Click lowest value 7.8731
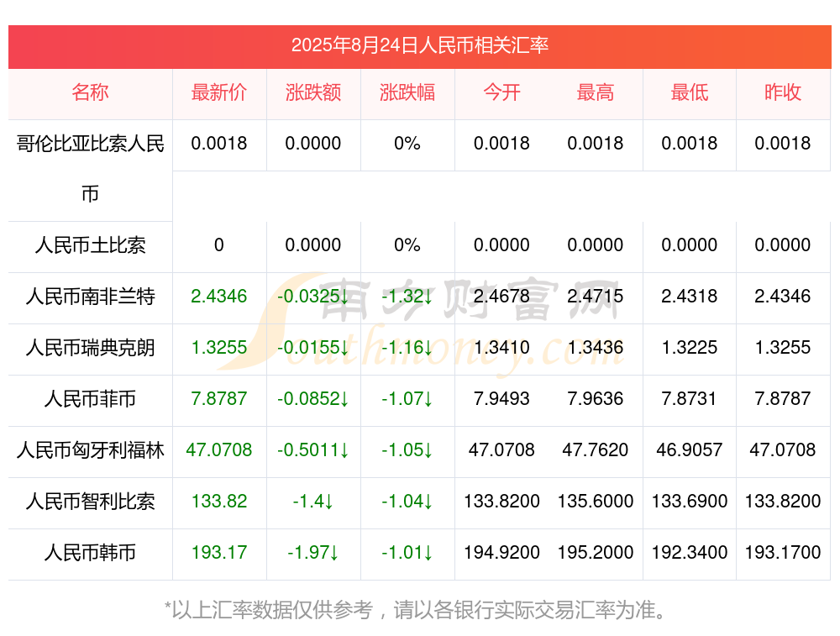Viewport: 840px width, 636px height. tap(690, 399)
